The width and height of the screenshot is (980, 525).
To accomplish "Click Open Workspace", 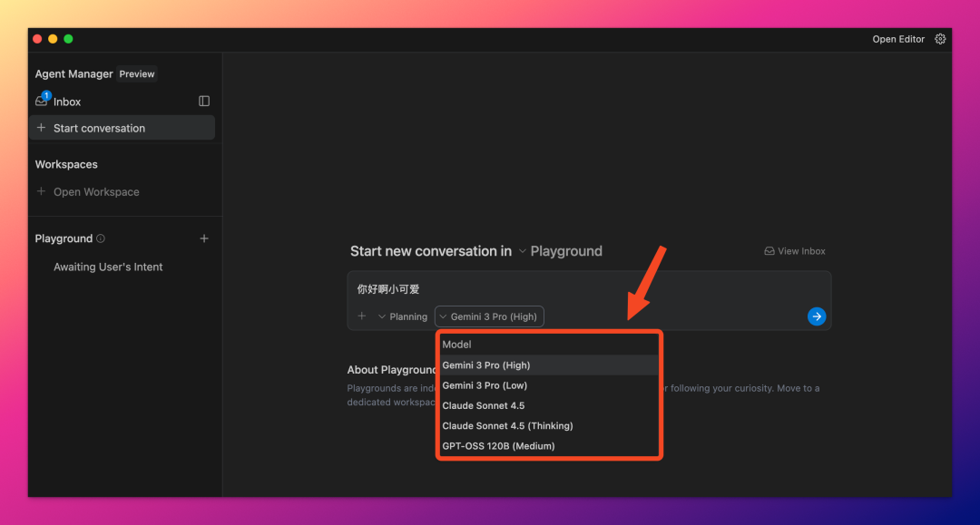I will 96,191.
